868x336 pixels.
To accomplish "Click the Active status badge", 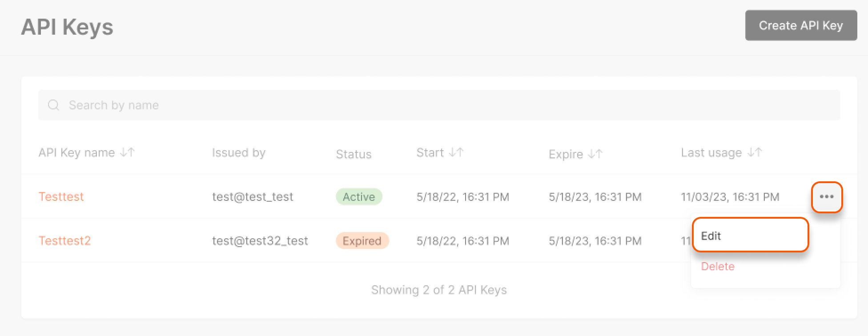I will pyautogui.click(x=358, y=196).
